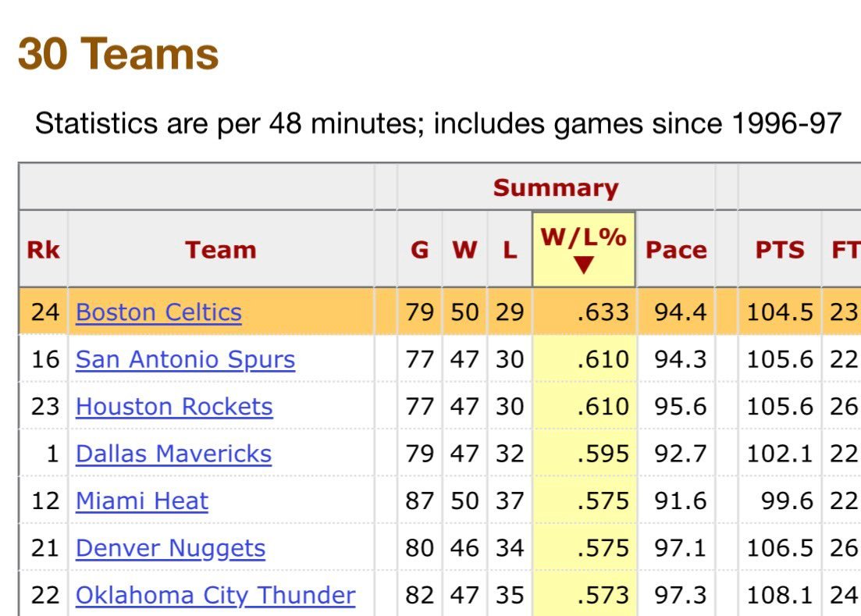Go to the Houston Rockets page
Screen dimensions: 861x616
pos(174,407)
